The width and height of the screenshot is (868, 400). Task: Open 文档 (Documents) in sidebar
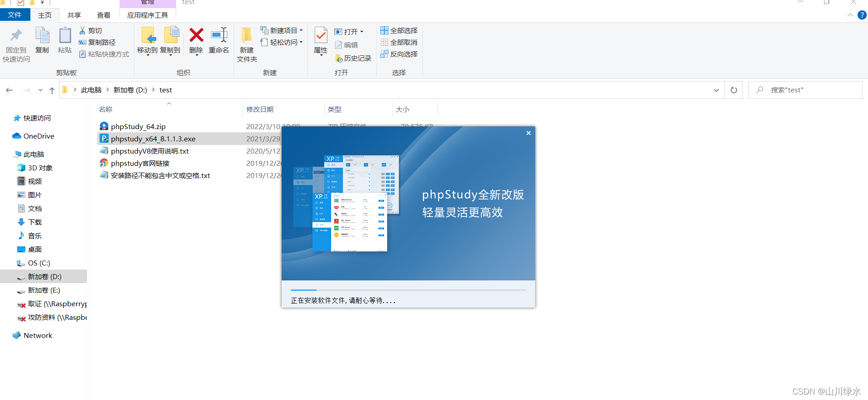coord(35,208)
